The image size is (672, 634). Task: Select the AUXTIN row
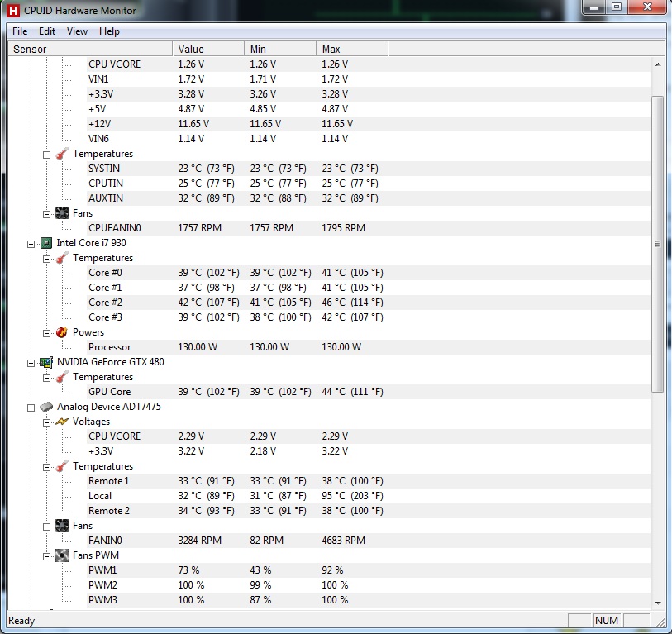tap(369, 198)
